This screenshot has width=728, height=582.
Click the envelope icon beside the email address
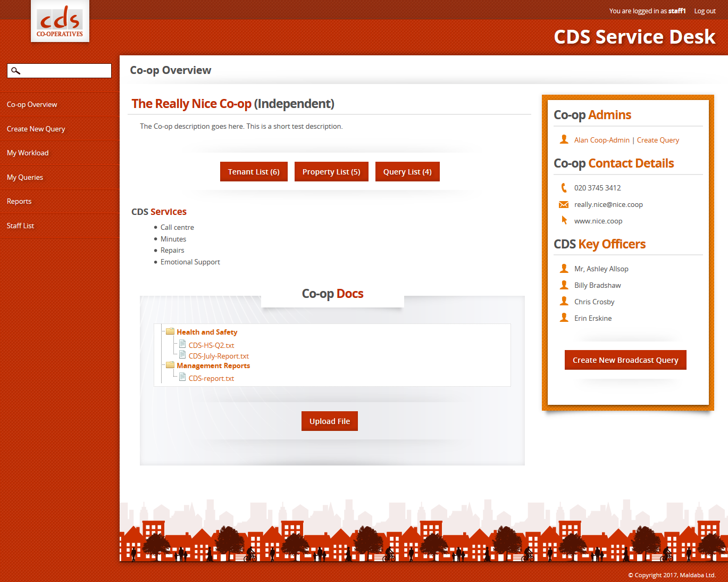point(564,204)
